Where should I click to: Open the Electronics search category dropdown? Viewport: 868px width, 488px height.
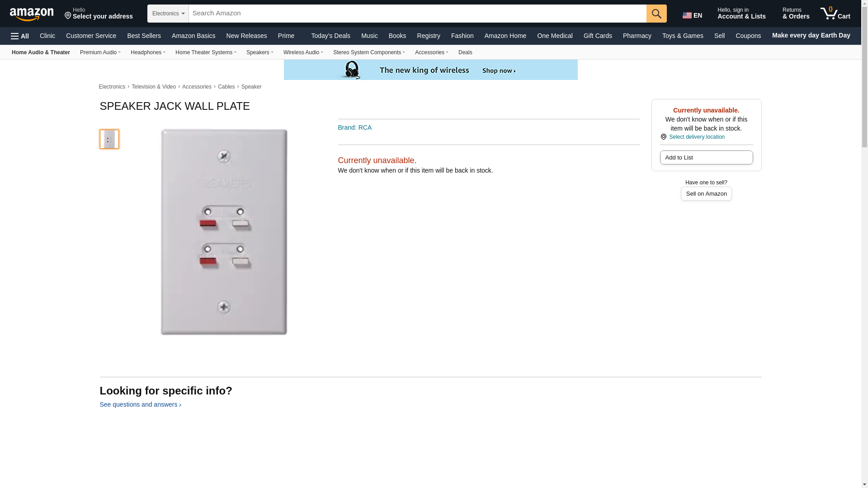coord(168,14)
